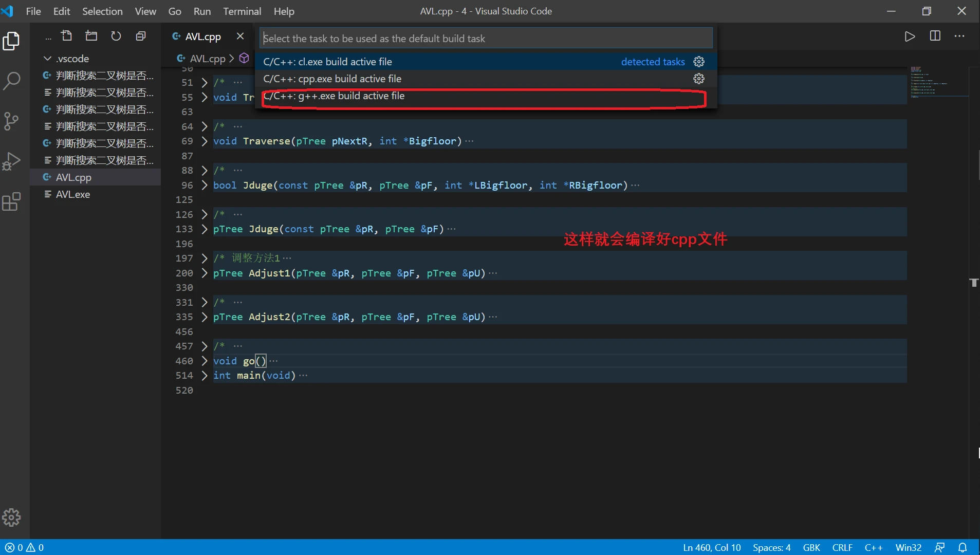Open the Run and Debug view
Screen dimensions: 980x555
tap(11, 161)
